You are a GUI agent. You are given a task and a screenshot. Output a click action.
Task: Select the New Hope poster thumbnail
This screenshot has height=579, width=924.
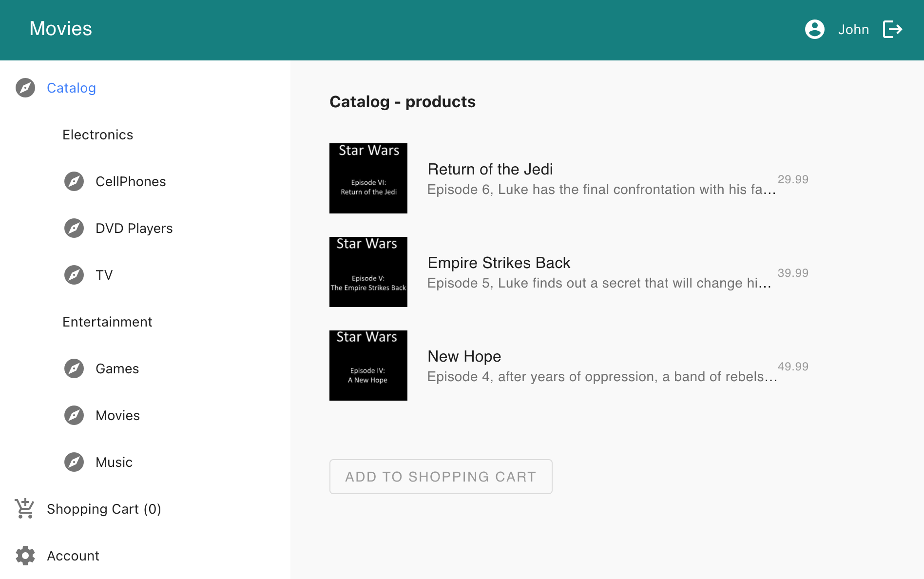pyautogui.click(x=368, y=366)
